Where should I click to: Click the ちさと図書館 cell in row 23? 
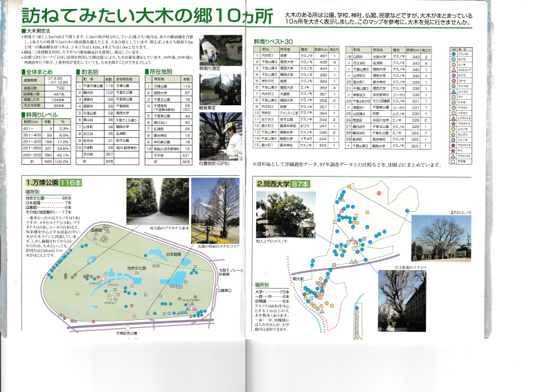[x=382, y=101]
